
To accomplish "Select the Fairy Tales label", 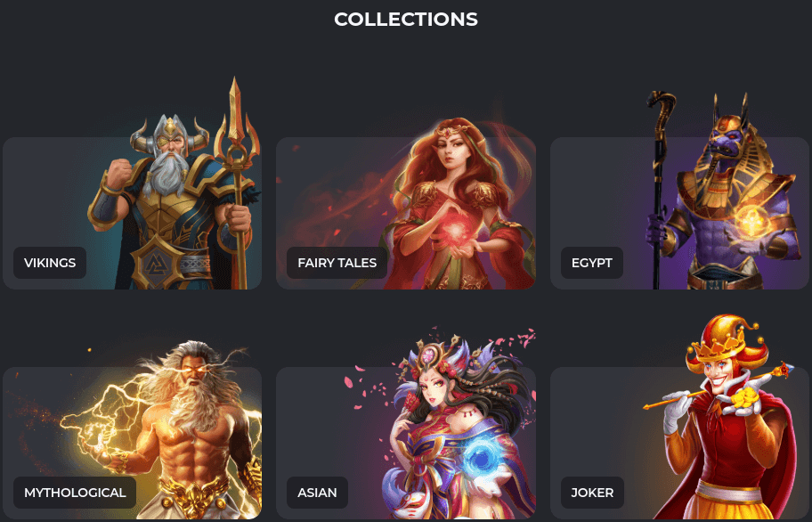I will (337, 263).
